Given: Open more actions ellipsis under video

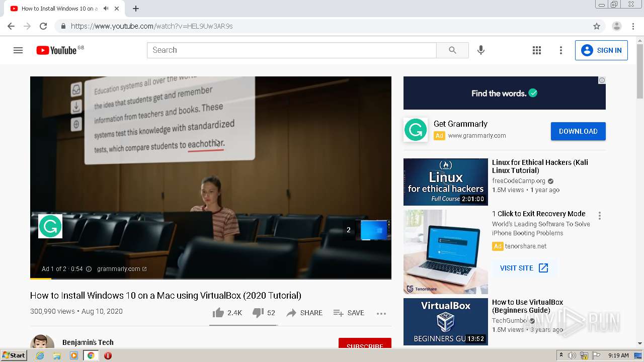Looking at the screenshot, I should pyautogui.click(x=381, y=313).
